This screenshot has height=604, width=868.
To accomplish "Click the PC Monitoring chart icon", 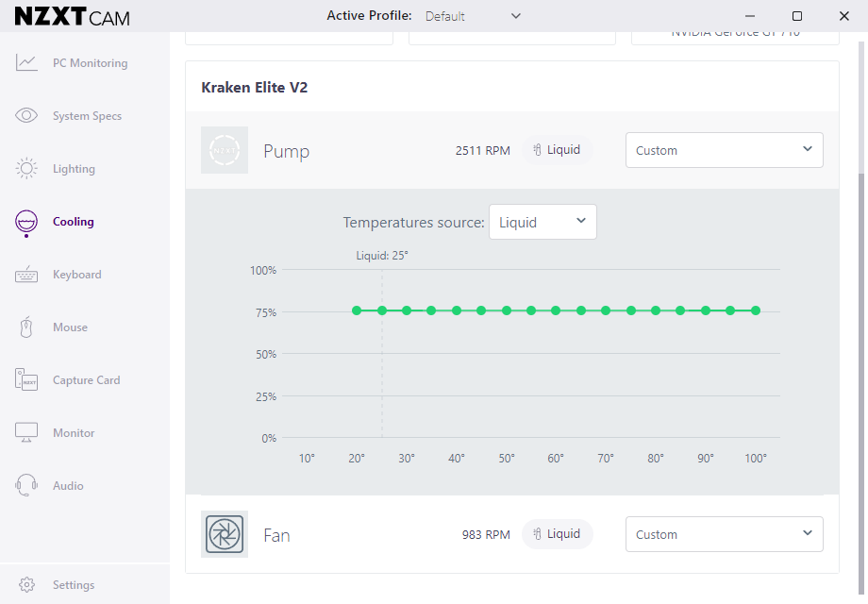I will point(26,62).
